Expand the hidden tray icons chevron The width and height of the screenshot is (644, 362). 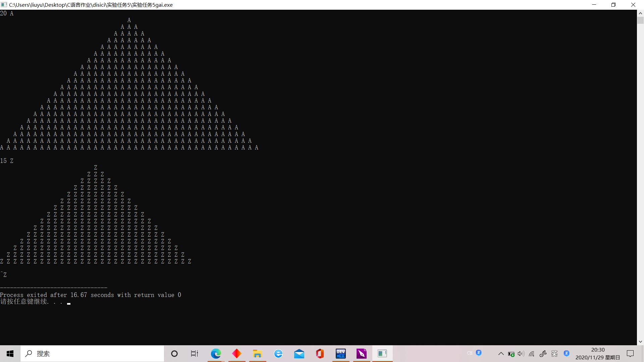click(501, 354)
